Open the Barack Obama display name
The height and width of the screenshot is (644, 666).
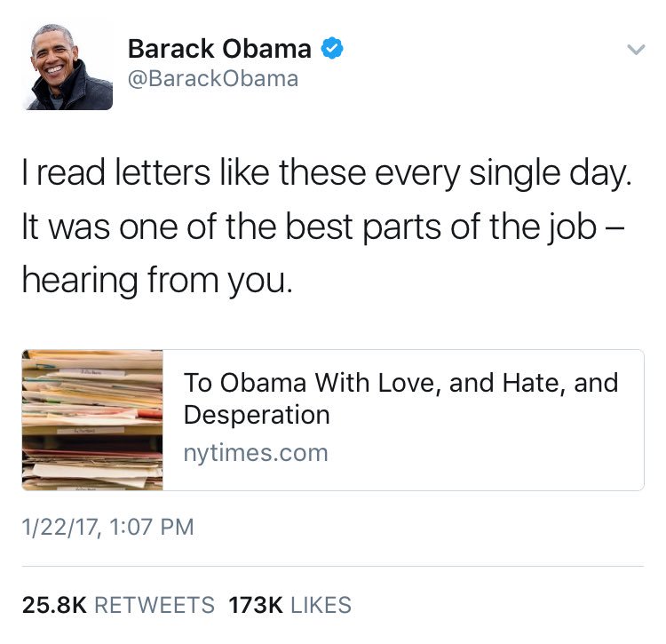click(219, 49)
